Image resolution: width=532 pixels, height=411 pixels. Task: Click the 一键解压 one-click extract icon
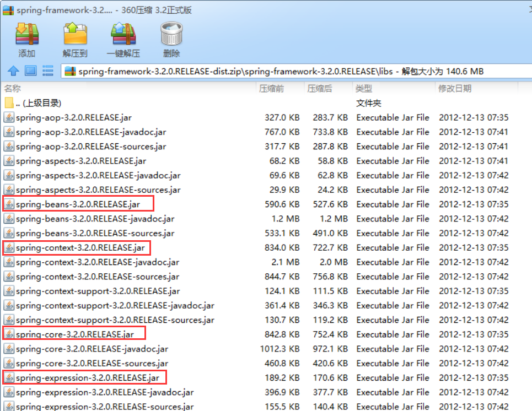pyautogui.click(x=123, y=34)
